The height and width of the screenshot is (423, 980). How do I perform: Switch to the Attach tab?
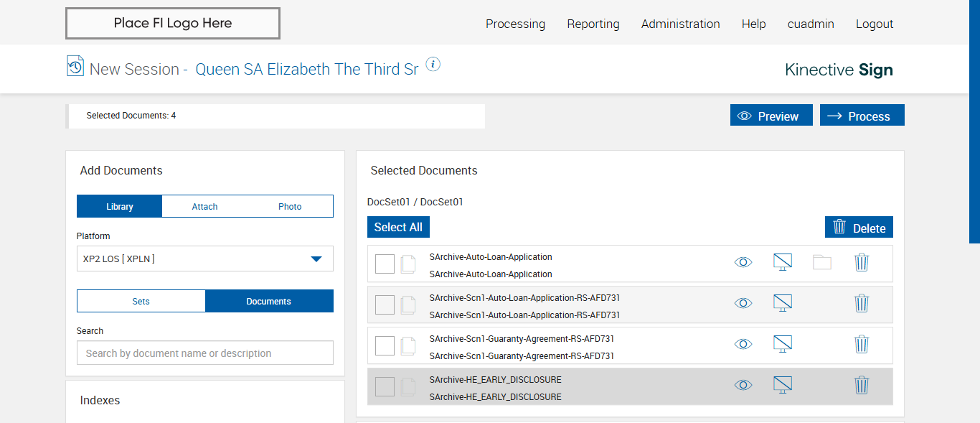coord(204,206)
